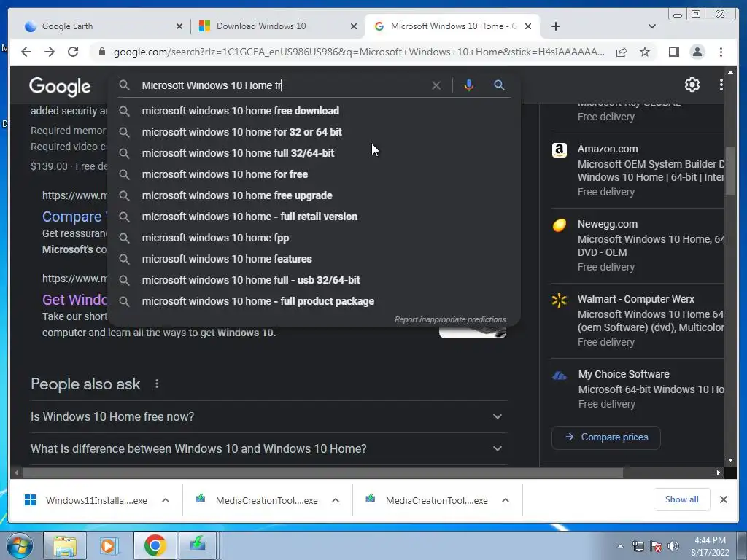Click the Compare prices button

606,437
